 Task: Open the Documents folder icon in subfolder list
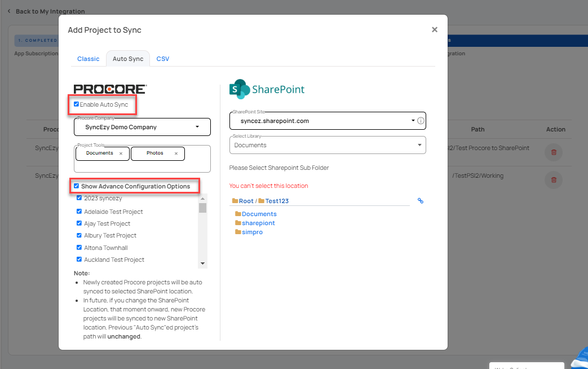(238, 214)
